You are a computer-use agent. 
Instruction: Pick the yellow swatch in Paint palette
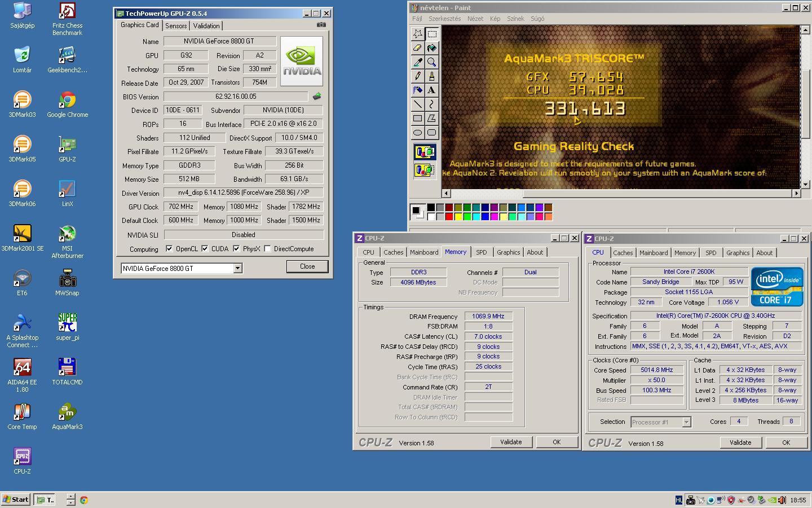point(458,216)
